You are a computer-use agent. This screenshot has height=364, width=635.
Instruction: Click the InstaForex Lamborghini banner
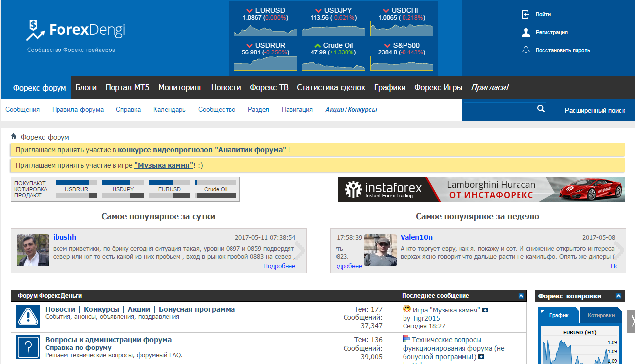click(x=481, y=190)
